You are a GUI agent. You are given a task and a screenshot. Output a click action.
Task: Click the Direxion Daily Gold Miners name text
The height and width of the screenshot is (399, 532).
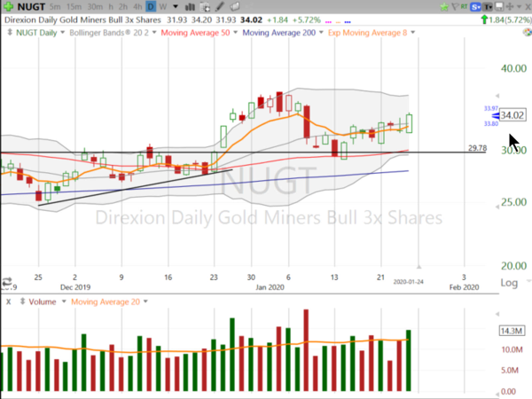[82, 20]
